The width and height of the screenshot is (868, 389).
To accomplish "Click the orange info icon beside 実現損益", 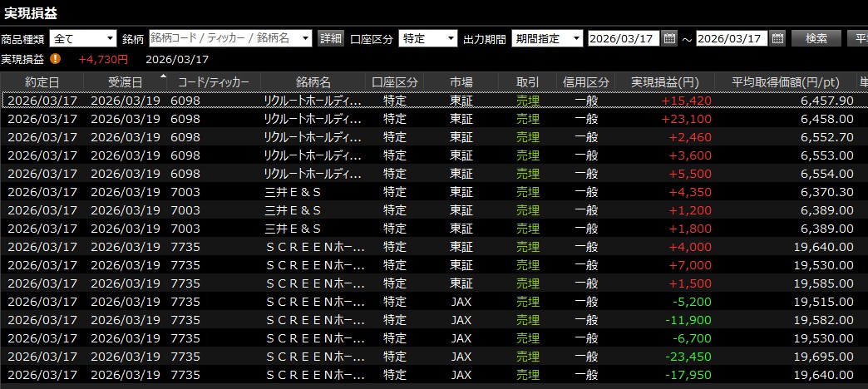I will 55,59.
